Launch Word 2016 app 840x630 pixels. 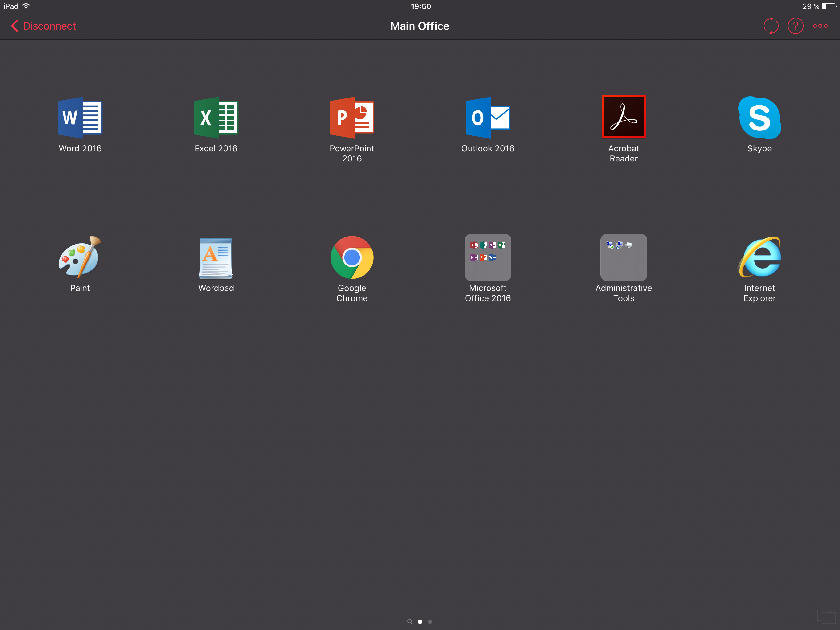point(80,118)
